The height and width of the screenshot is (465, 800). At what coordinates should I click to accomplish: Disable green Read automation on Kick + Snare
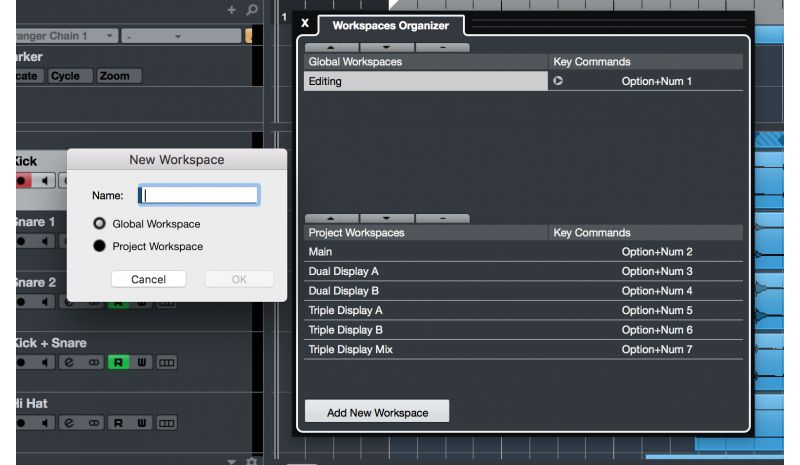118,362
